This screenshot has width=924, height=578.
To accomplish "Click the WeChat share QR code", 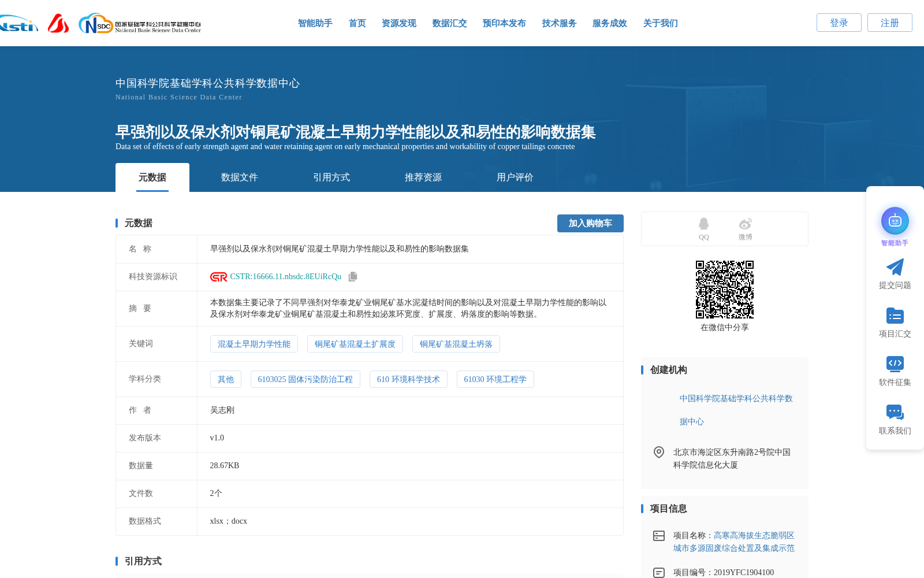I will 724,289.
